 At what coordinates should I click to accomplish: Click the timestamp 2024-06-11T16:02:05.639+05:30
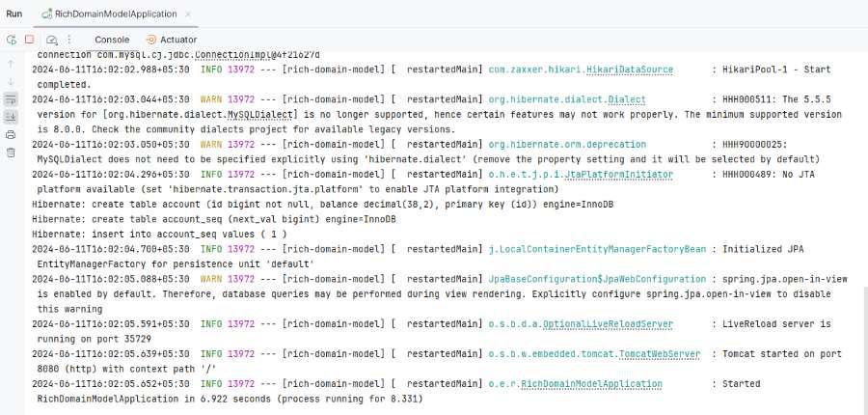[x=111, y=354]
